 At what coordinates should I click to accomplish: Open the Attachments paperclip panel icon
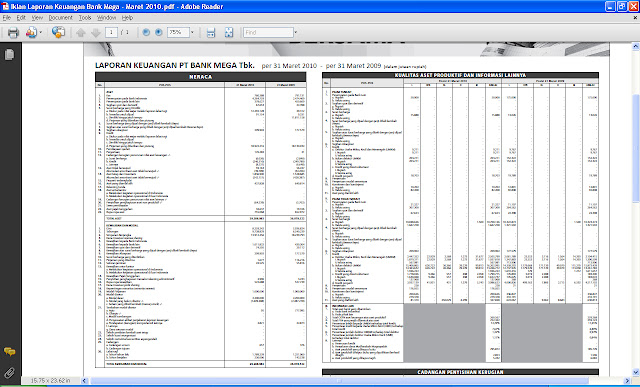9,372
